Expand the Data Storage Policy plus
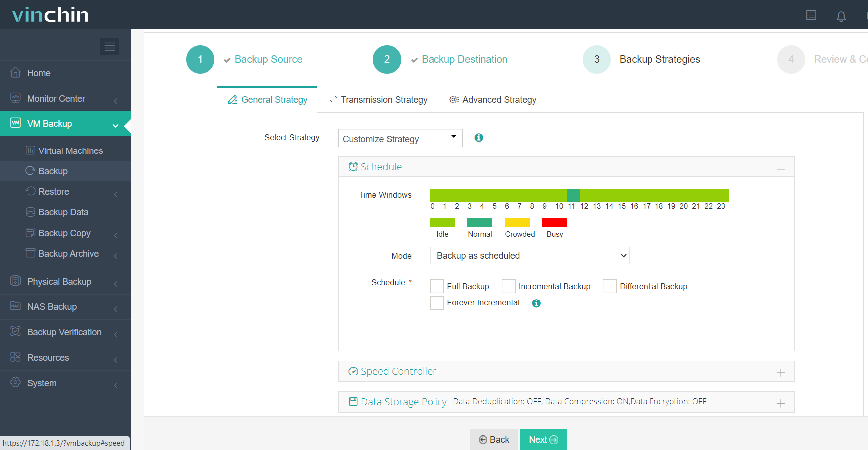 tap(781, 403)
